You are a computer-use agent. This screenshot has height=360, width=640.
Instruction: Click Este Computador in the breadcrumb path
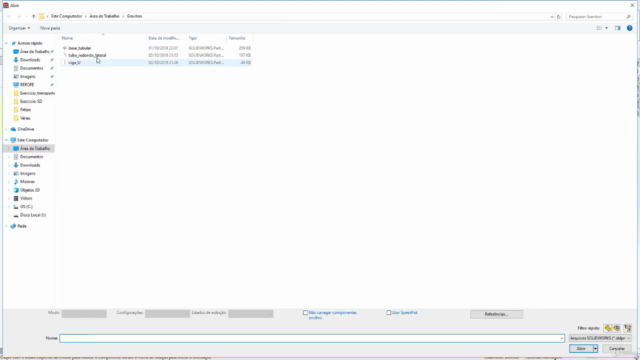67,16
